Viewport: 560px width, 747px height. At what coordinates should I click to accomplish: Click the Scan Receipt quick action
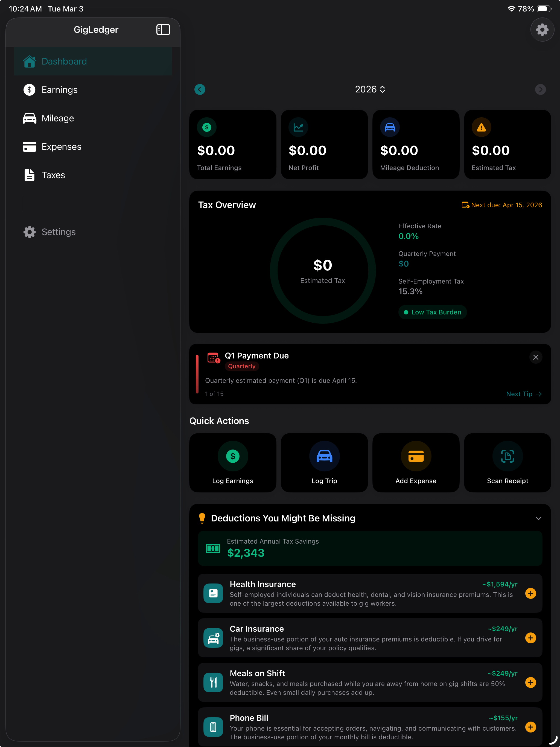[507, 463]
